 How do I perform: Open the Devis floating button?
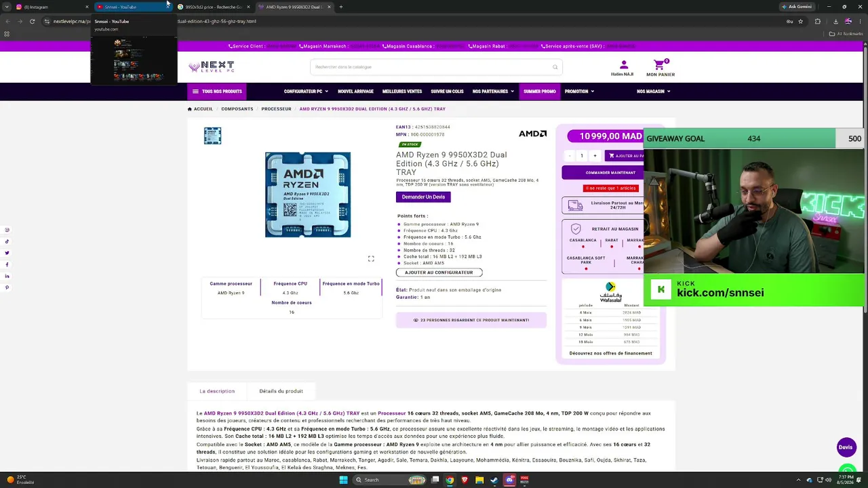(846, 447)
